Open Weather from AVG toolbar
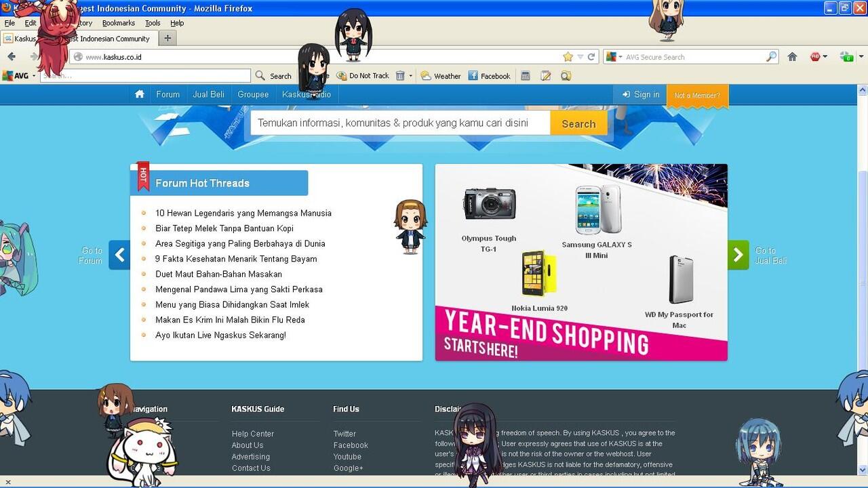 pyautogui.click(x=441, y=76)
